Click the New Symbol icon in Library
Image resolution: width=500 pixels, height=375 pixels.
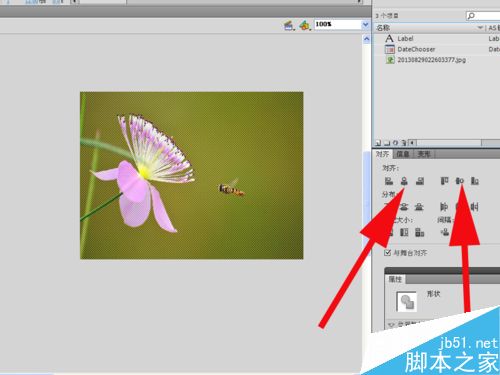click(x=378, y=143)
